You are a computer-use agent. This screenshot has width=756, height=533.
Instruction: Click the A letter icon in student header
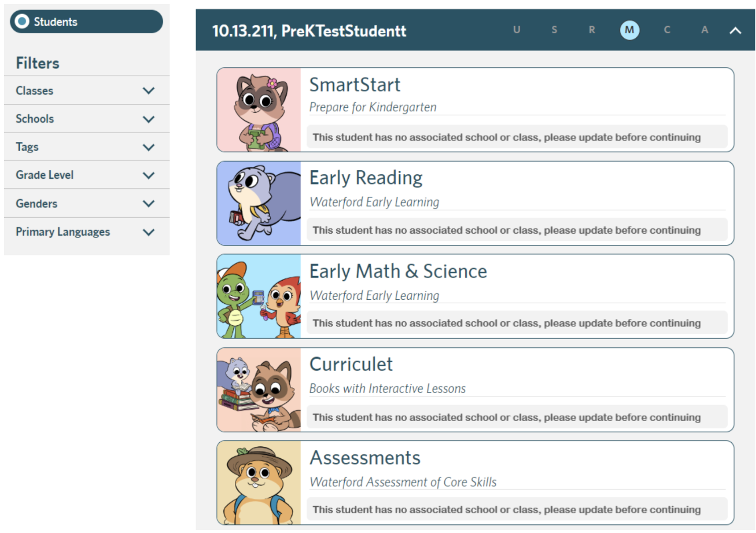[x=705, y=30]
